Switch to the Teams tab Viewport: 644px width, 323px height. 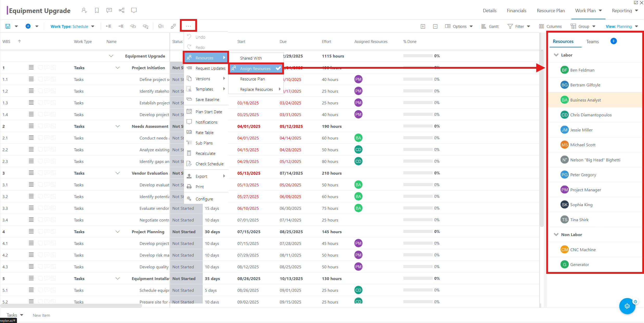pos(592,42)
